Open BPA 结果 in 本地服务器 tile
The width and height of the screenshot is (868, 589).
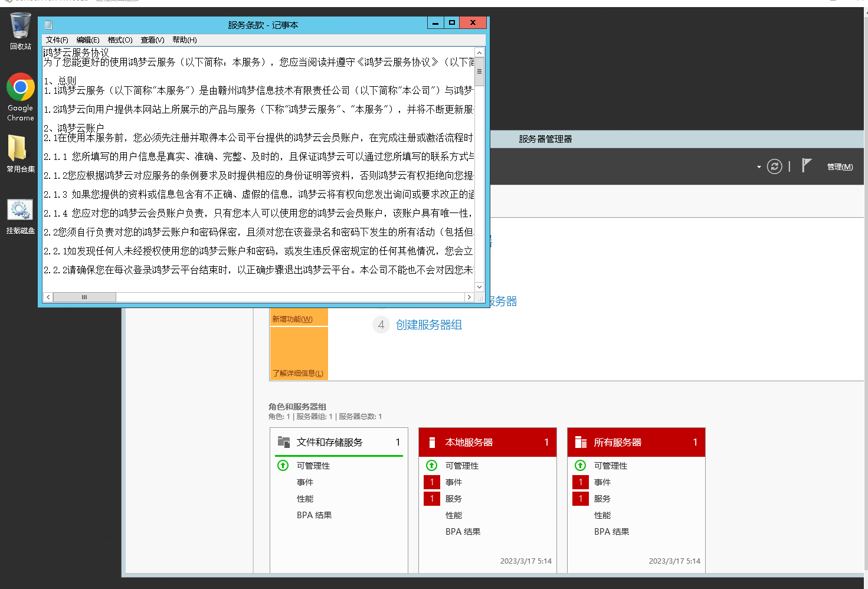pyautogui.click(x=463, y=532)
